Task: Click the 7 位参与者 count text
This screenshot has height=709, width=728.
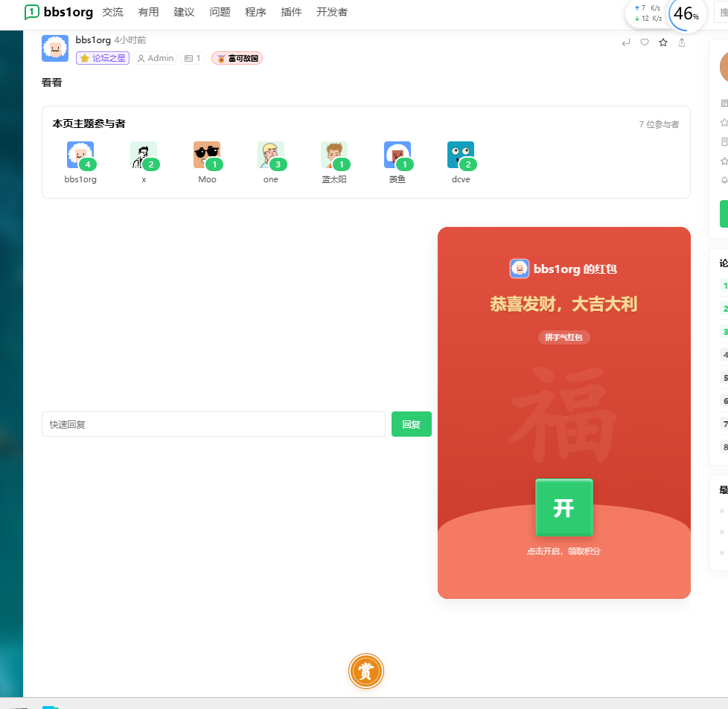Action: [x=659, y=124]
